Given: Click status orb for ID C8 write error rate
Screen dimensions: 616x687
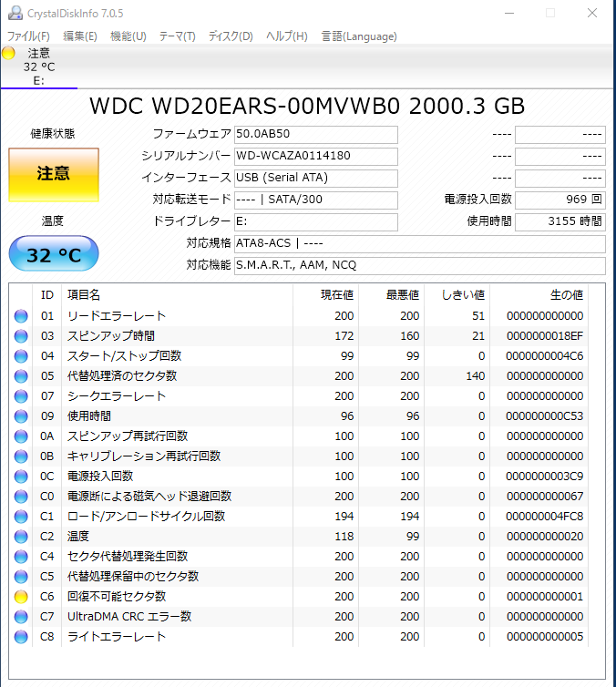Looking at the screenshot, I should (21, 637).
